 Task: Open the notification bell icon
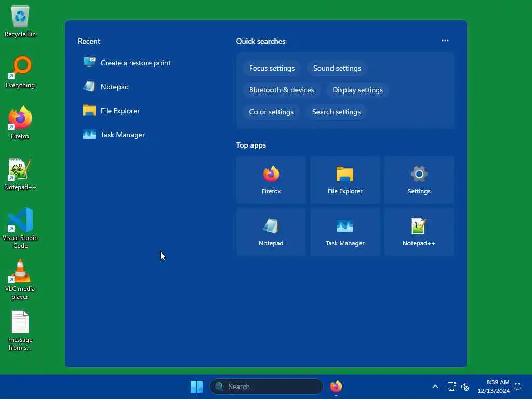tap(517, 387)
